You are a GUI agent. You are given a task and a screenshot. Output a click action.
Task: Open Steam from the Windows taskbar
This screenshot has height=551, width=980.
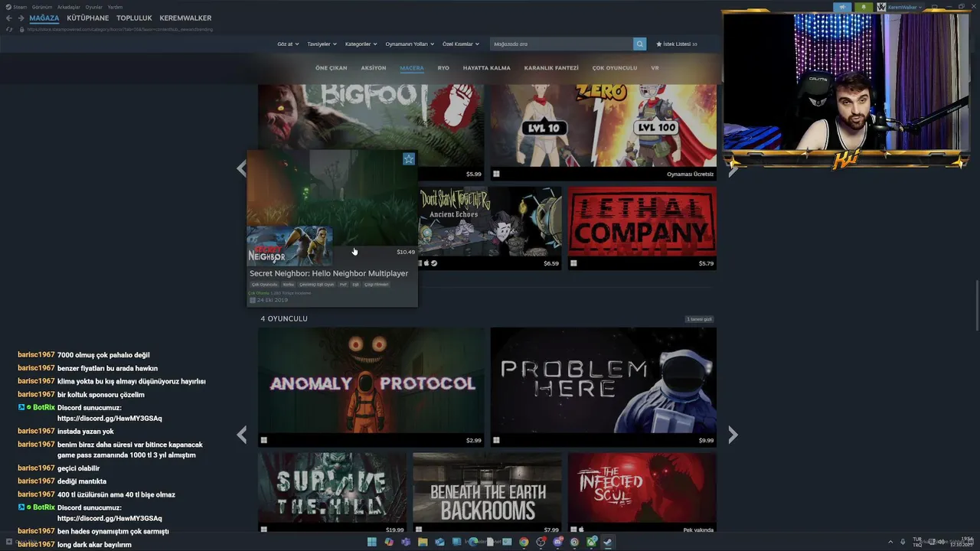tap(608, 542)
